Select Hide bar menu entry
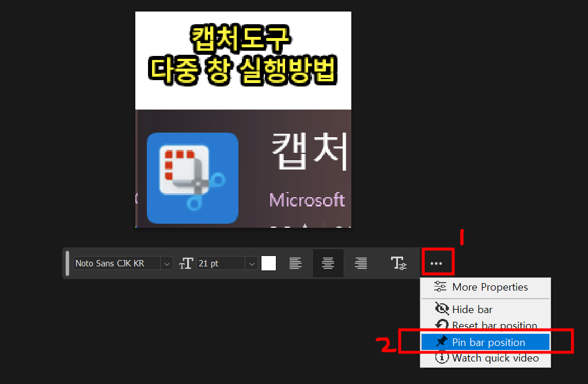 (485, 309)
